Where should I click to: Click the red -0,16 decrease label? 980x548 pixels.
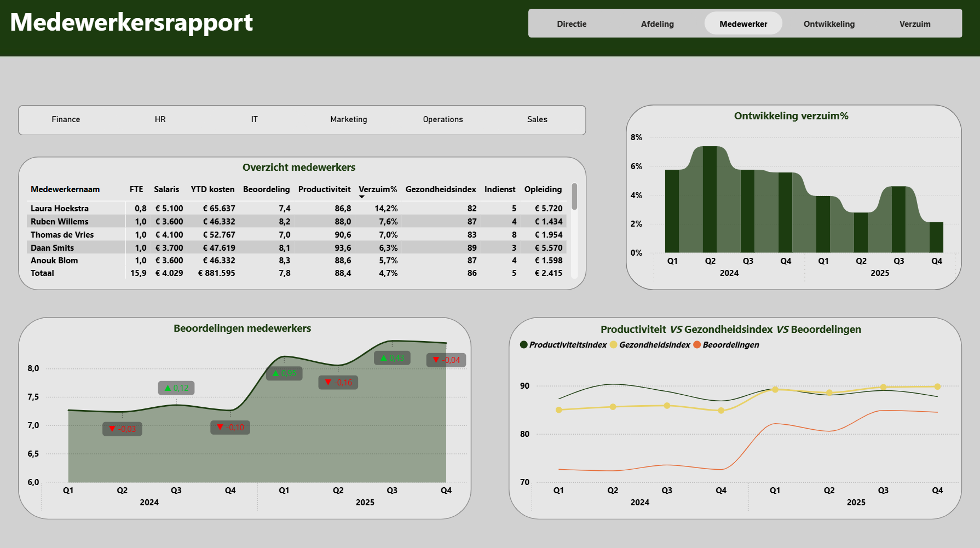click(x=338, y=382)
